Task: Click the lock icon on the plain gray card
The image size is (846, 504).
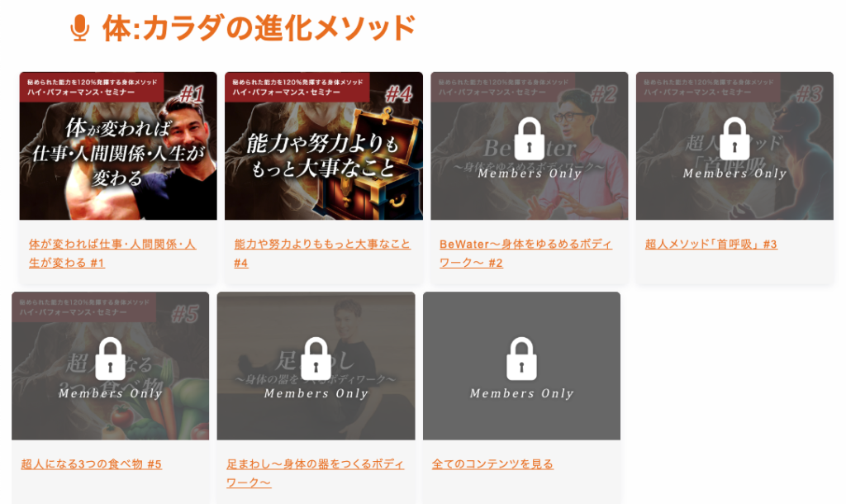Action: click(521, 359)
